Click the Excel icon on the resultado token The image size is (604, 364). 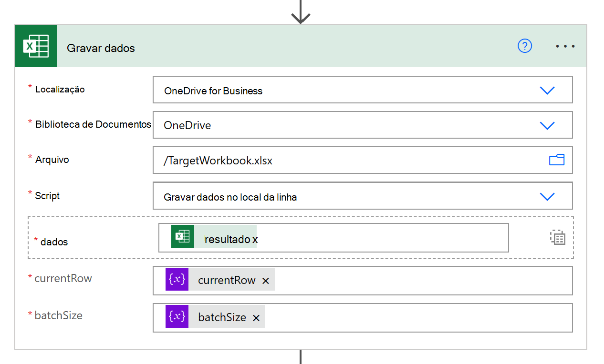pos(183,237)
